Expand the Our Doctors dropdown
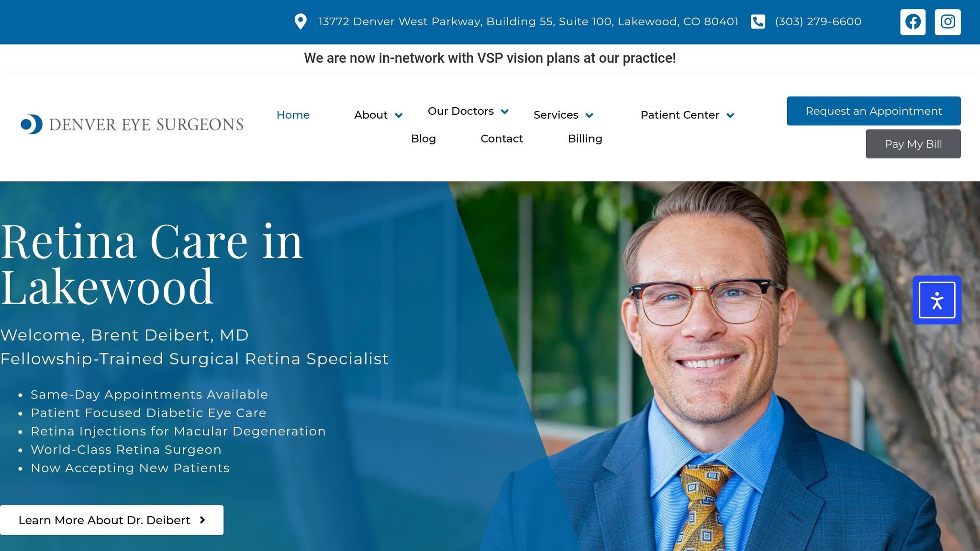980x551 pixels. click(505, 111)
